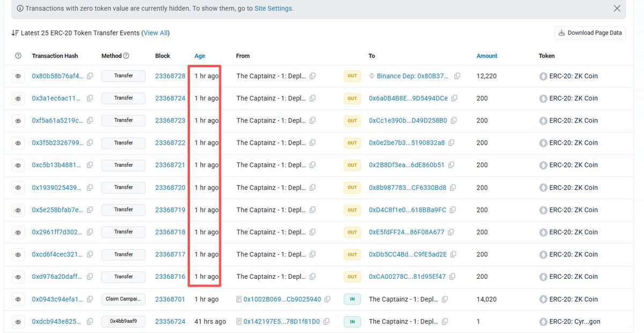The height and width of the screenshot is (333, 644).
Task: Sort the table by Amount
Action: coord(486,56)
